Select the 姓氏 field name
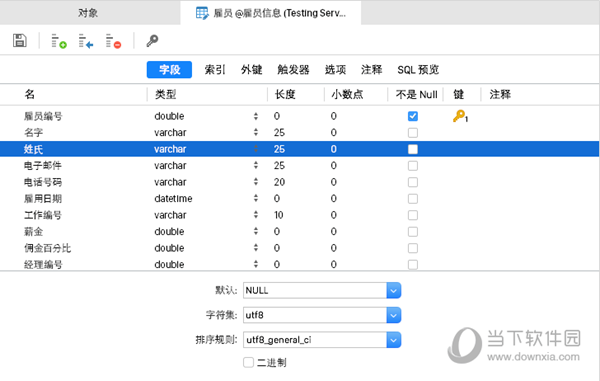The height and width of the screenshot is (381, 600). tap(33, 149)
